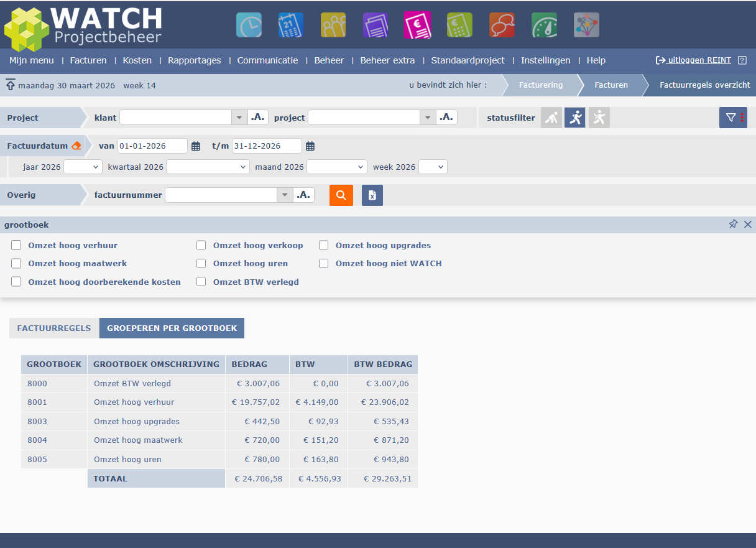Viewport: 756px width, 548px height.
Task: Tick the 'Omzet hoog upgrades' checkbox
Action: (x=324, y=245)
